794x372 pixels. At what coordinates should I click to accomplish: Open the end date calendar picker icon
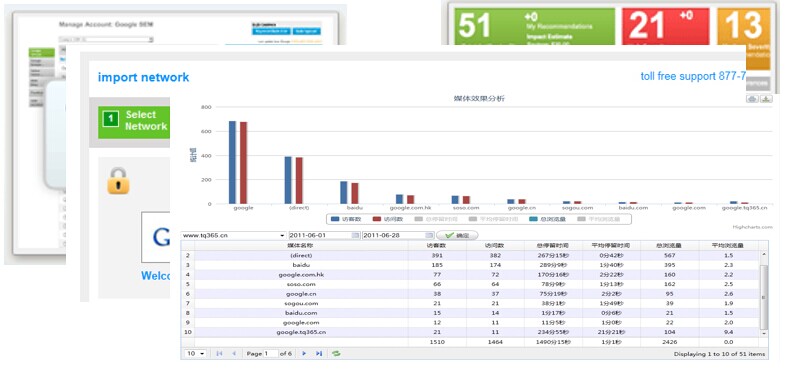[429, 235]
